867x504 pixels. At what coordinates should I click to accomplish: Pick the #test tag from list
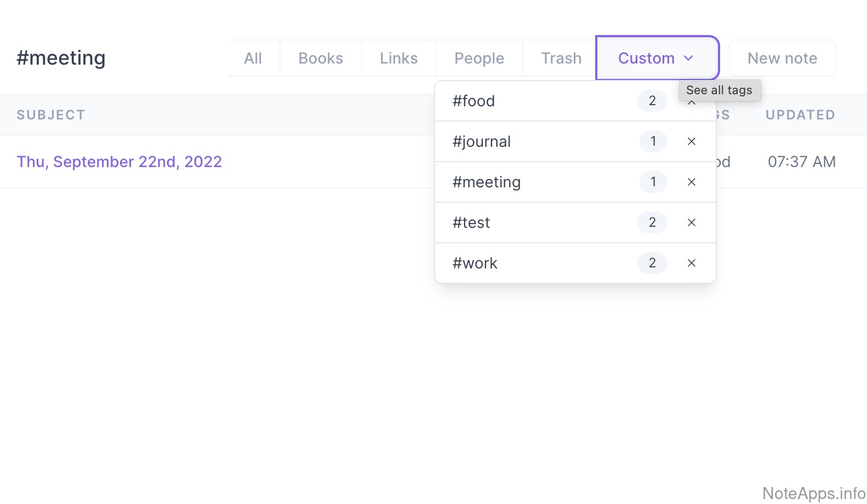(471, 222)
